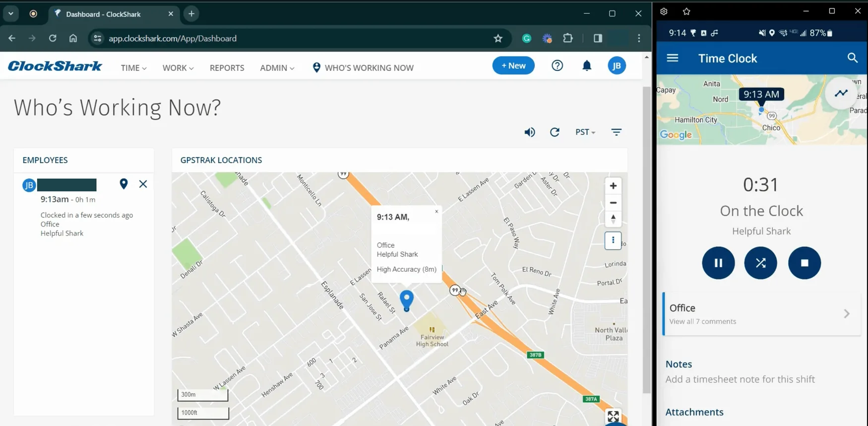868x426 pixels.
Task: Reload the browser page
Action: (x=53, y=38)
